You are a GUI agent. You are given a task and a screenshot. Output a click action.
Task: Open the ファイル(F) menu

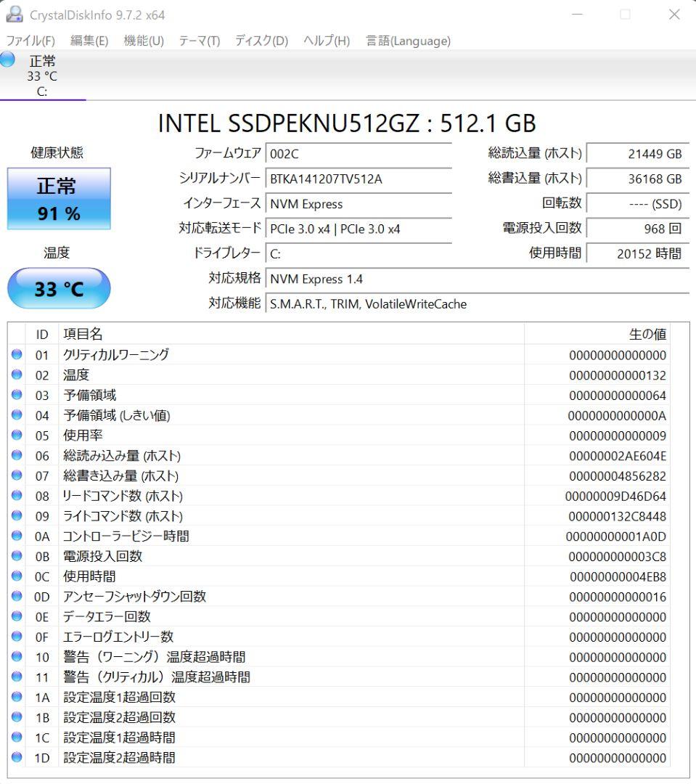(x=30, y=41)
